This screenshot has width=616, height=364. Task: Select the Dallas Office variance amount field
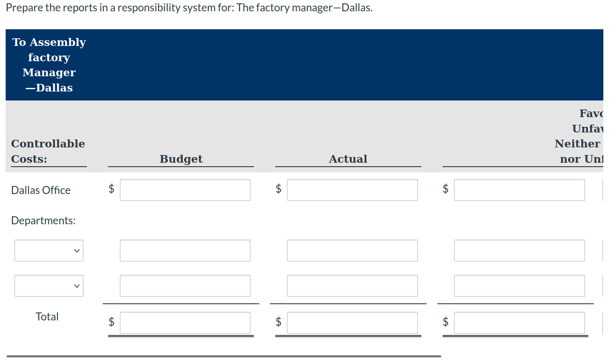coord(519,190)
